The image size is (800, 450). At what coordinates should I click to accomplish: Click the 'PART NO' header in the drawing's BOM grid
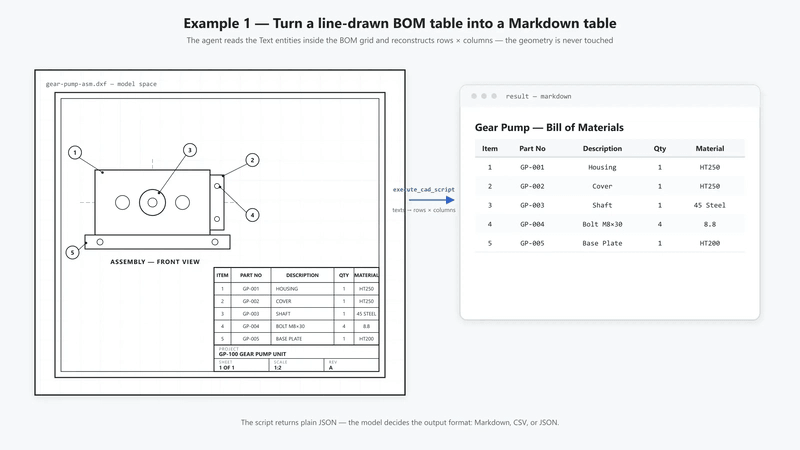coord(251,275)
